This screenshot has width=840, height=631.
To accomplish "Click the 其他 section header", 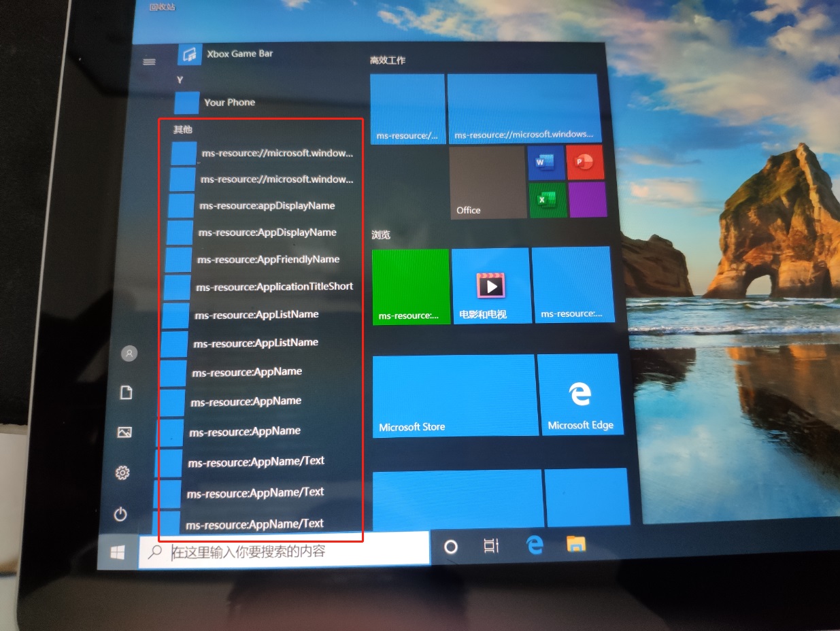I will pyautogui.click(x=183, y=129).
